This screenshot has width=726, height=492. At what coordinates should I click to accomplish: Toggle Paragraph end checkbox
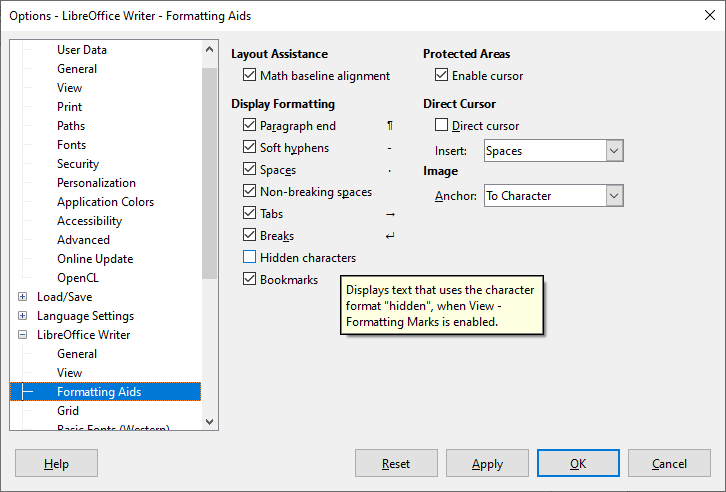pyautogui.click(x=249, y=125)
